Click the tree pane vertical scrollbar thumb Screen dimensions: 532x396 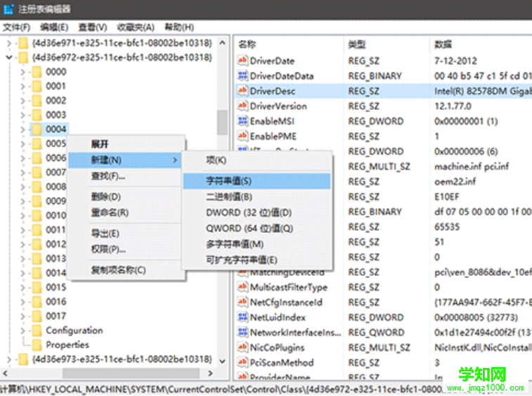[x=222, y=122]
